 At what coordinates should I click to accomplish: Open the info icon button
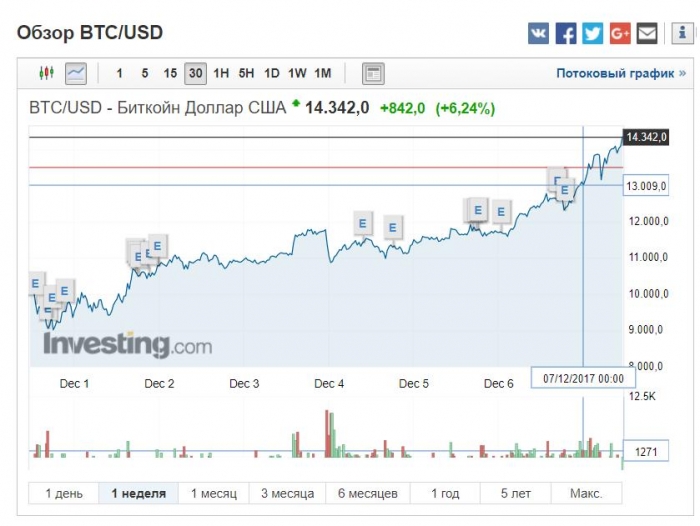tap(682, 33)
